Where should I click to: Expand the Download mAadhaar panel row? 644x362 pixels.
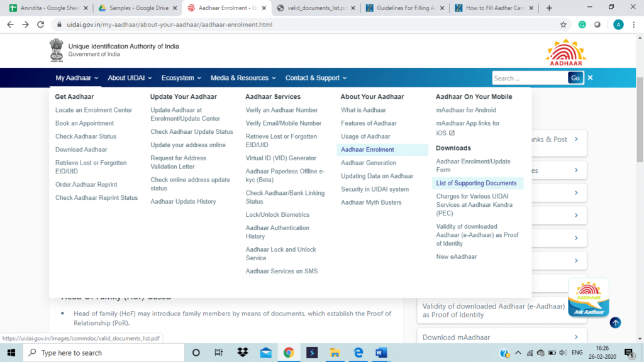click(501, 337)
